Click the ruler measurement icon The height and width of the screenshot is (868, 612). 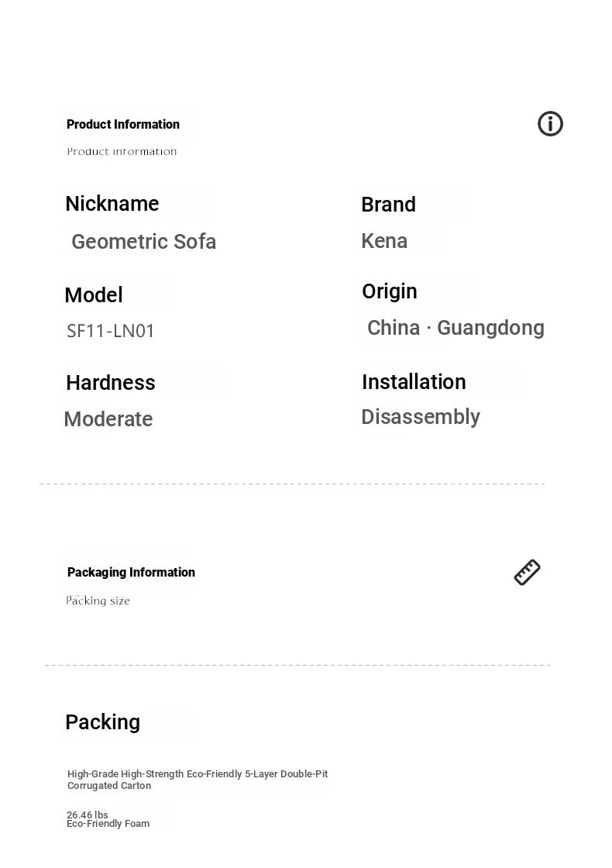(527, 572)
